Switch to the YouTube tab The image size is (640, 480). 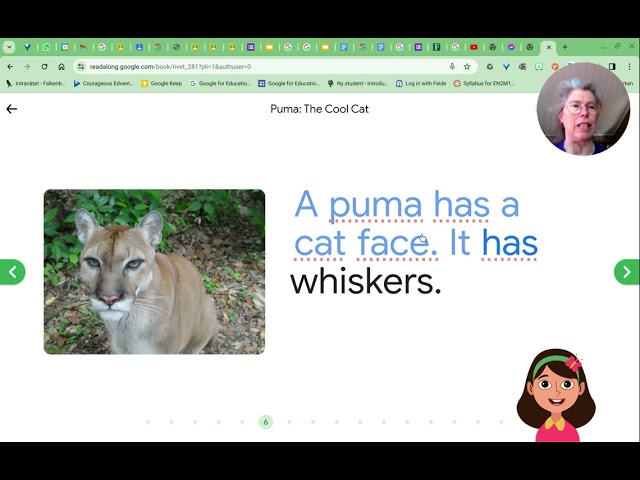point(473,47)
